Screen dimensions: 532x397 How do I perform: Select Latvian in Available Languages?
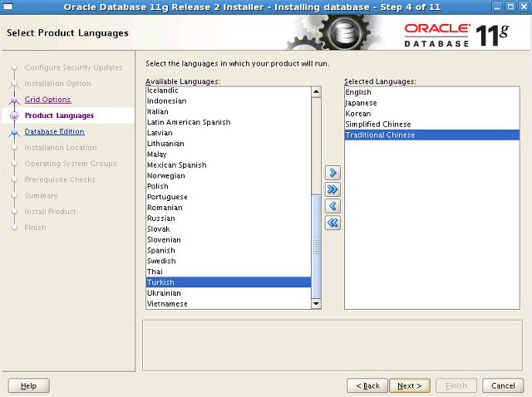click(x=229, y=133)
